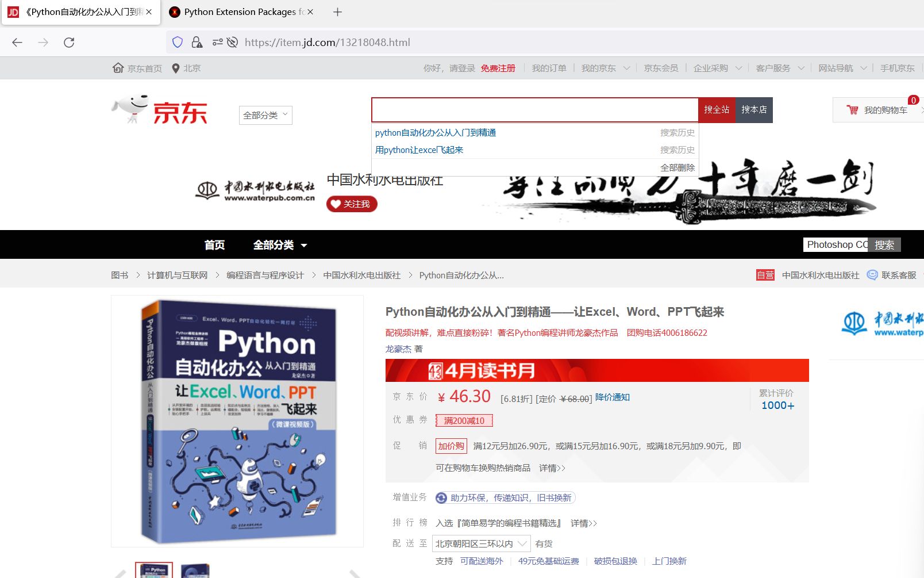Click the store 搜索 button
The width and height of the screenshot is (924, 578).
(884, 244)
